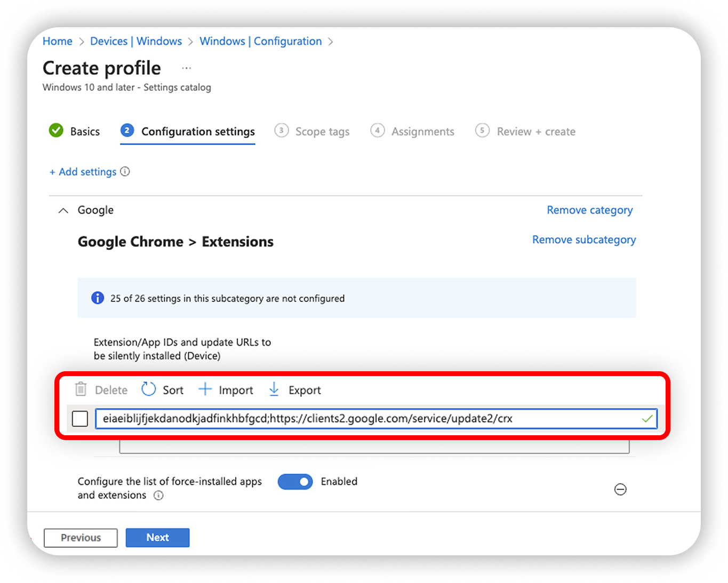Click '25 of 26 settings' notice text
728x583 pixels.
coord(228,299)
